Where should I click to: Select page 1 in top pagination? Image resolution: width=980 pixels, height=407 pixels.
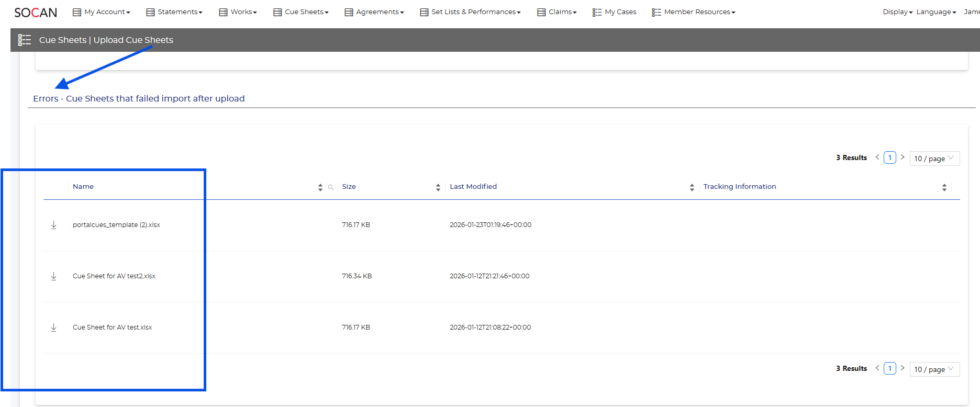(x=890, y=157)
